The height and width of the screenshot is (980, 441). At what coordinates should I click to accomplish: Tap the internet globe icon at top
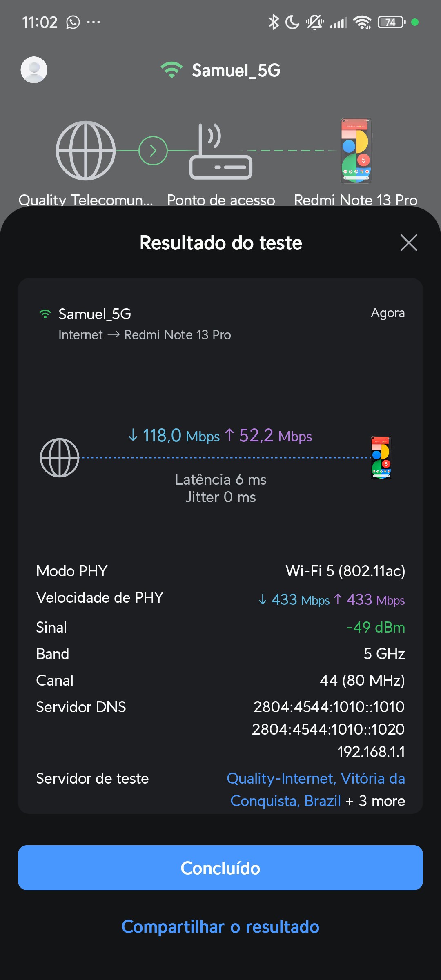(85, 151)
